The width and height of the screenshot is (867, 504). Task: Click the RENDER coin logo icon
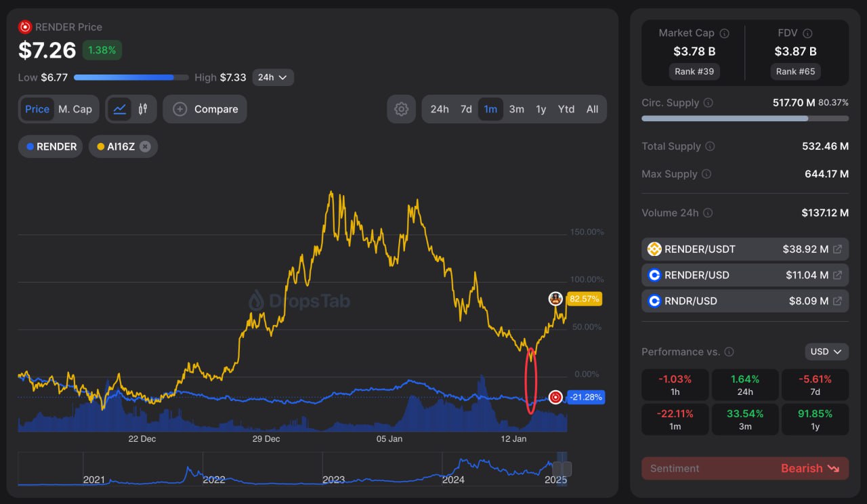(25, 27)
